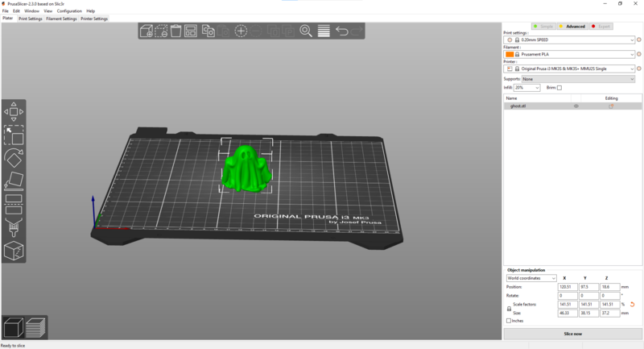The height and width of the screenshot is (349, 644).
Task: Click the Size Y input field
Action: (588, 313)
